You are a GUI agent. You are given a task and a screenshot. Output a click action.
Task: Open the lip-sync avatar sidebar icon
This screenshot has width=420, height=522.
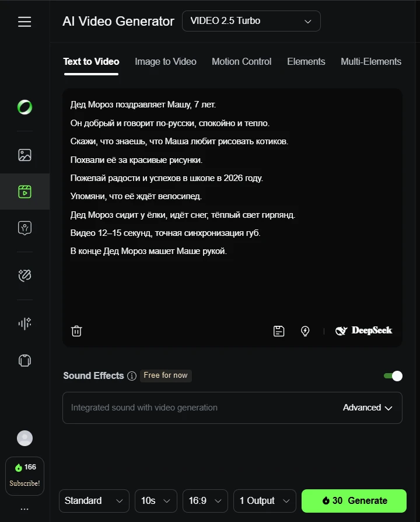(24, 228)
